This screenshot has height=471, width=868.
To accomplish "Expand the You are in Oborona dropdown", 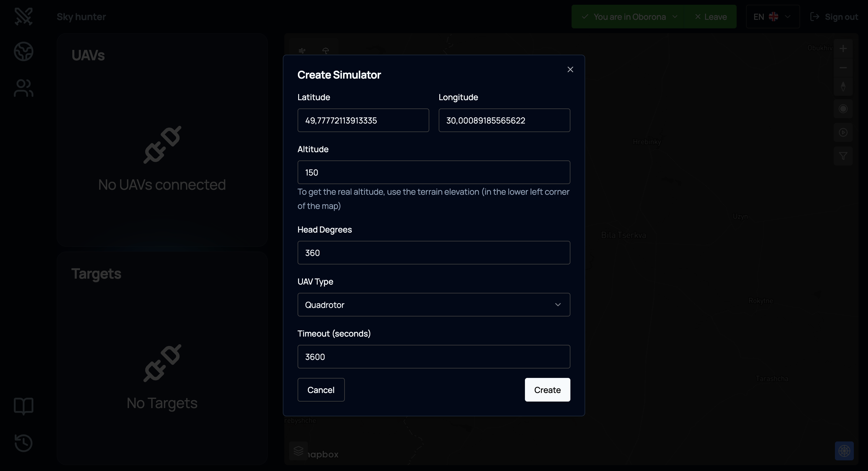I will pyautogui.click(x=629, y=17).
